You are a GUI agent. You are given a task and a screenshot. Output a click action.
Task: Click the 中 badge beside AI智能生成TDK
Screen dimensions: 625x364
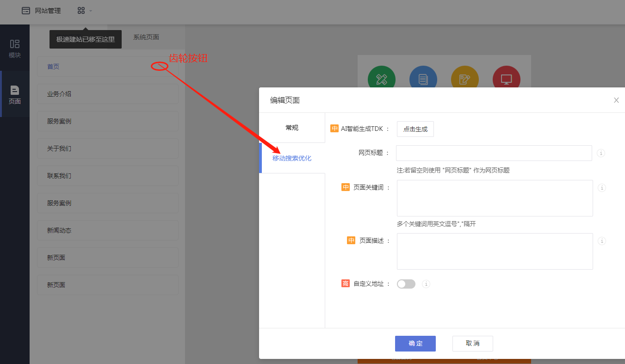pyautogui.click(x=334, y=129)
